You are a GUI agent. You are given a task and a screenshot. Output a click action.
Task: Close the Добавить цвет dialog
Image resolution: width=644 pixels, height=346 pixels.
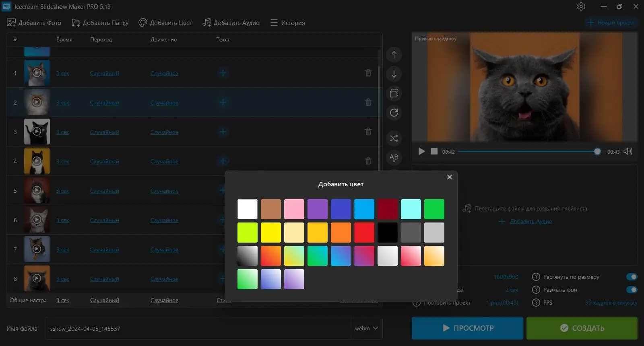tap(450, 177)
